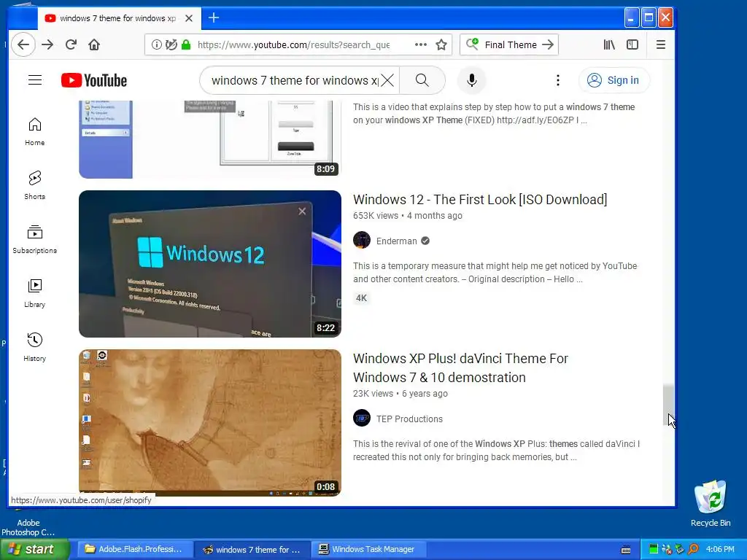The image size is (747, 560).
Task: Open the browser hamburger menu
Action: (661, 44)
